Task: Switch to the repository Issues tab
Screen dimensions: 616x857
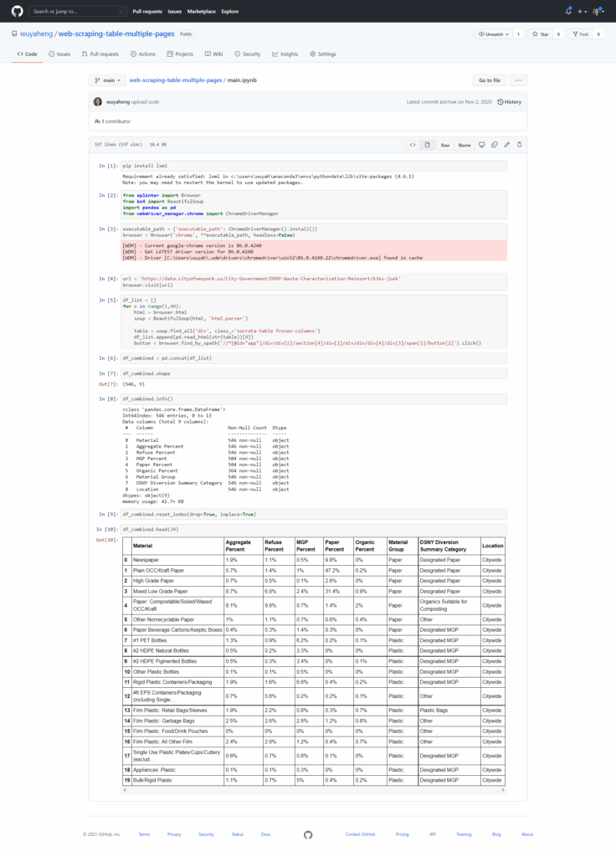Action: pos(59,54)
